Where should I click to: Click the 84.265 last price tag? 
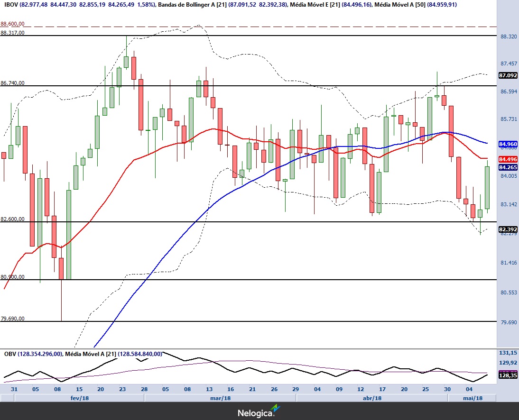coord(508,167)
